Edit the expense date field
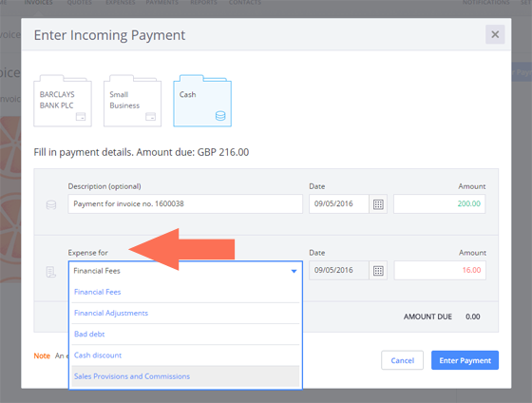 [x=338, y=270]
